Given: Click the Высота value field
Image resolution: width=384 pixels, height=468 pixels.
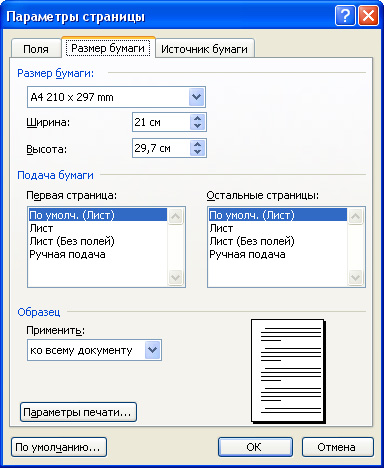Looking at the screenshot, I should tap(161, 148).
